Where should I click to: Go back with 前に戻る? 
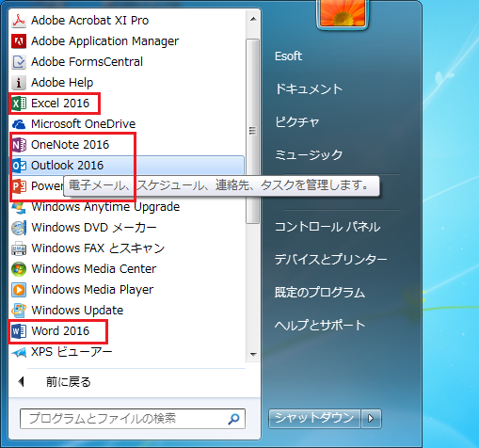69,382
